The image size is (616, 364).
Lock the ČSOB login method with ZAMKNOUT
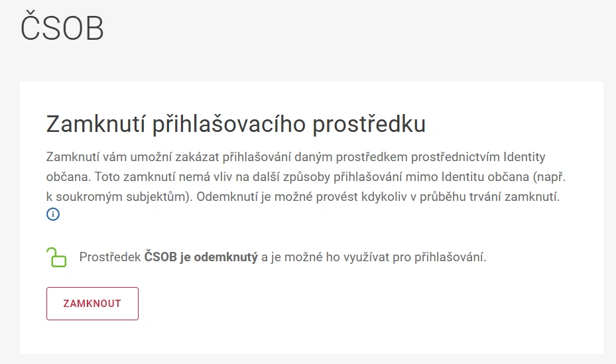[x=92, y=304]
